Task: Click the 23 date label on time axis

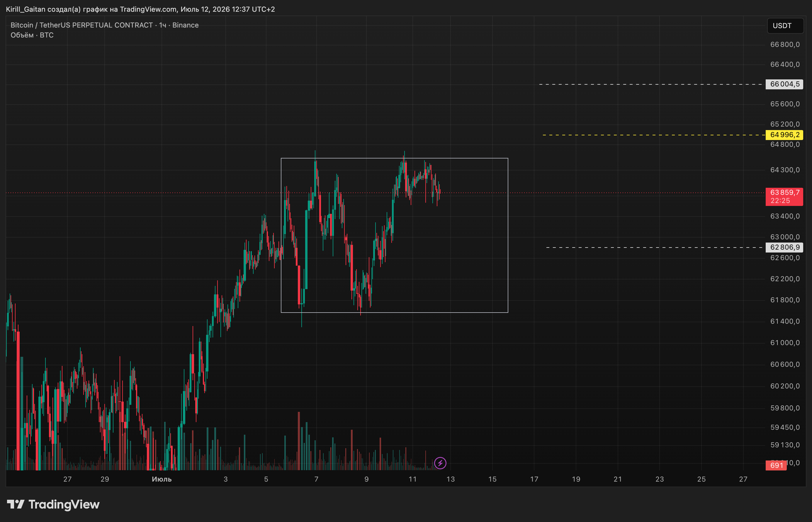Action: pyautogui.click(x=660, y=479)
